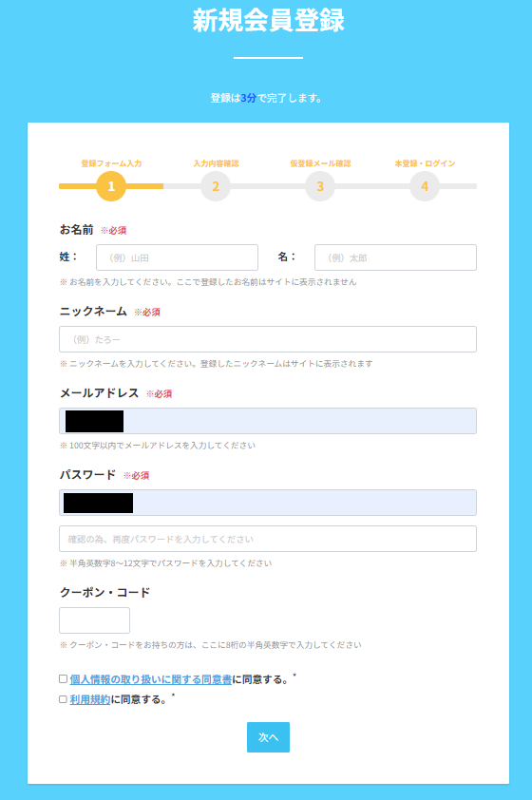
Task: Click the メールアドレス input field
Action: pyautogui.click(x=268, y=421)
